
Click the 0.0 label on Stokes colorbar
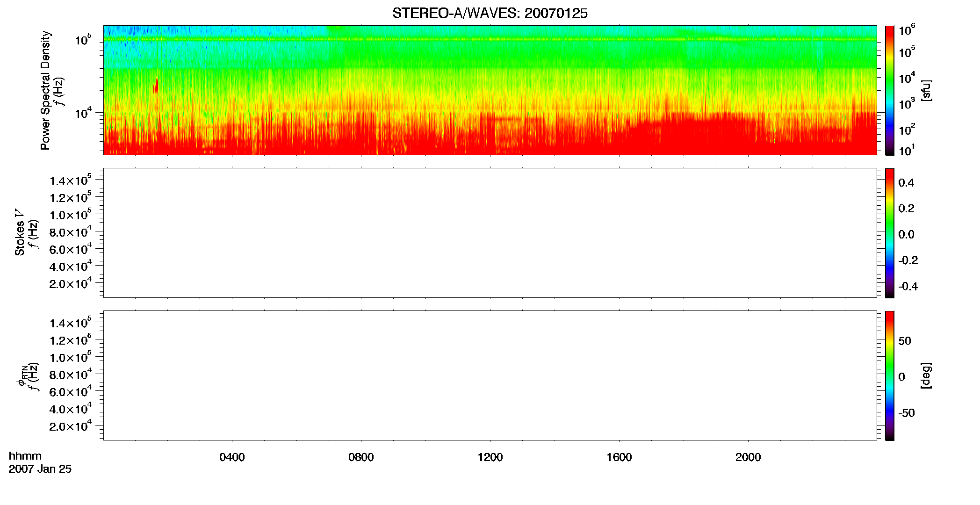(906, 235)
